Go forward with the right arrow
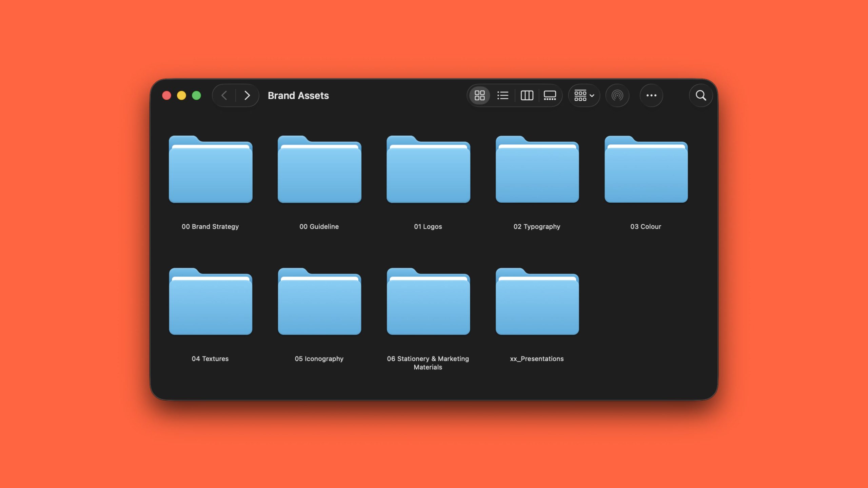Screen dimensions: 868x488 tap(247, 96)
